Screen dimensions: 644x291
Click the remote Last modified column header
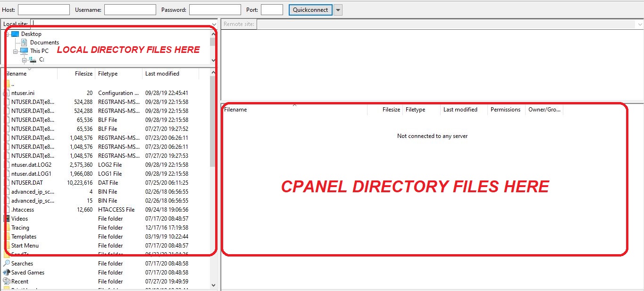[x=464, y=110]
